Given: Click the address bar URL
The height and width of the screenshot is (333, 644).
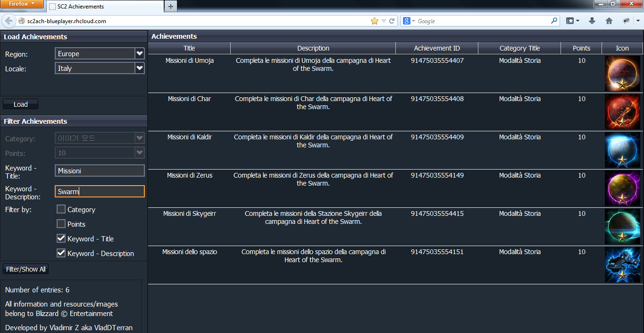Looking at the screenshot, I should (66, 21).
